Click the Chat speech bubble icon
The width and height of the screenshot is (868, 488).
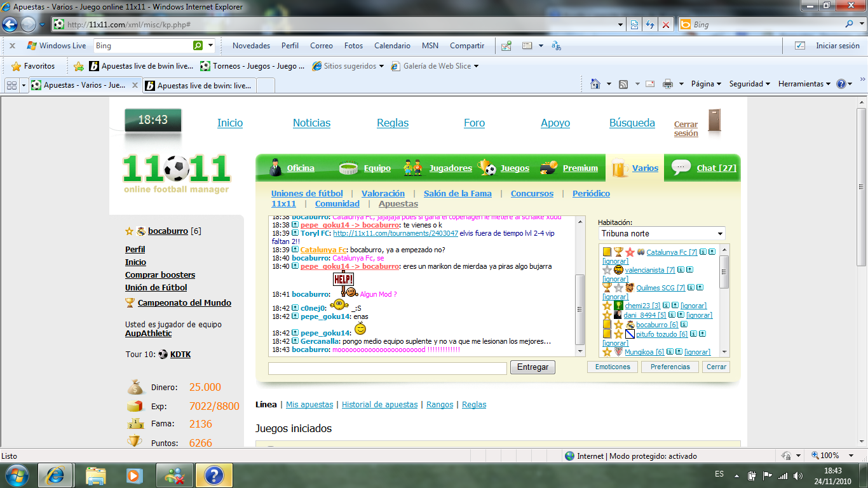coord(681,167)
